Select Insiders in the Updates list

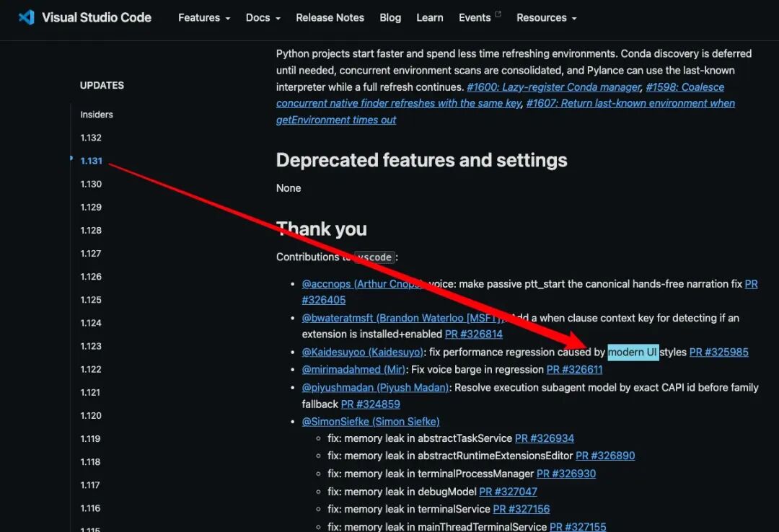click(97, 115)
